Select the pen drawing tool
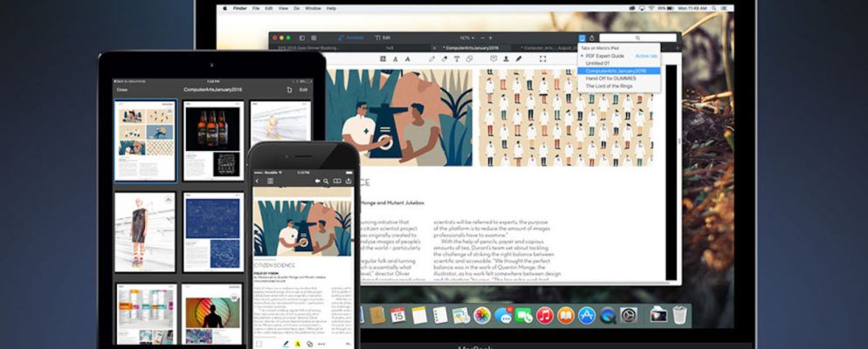 (431, 58)
